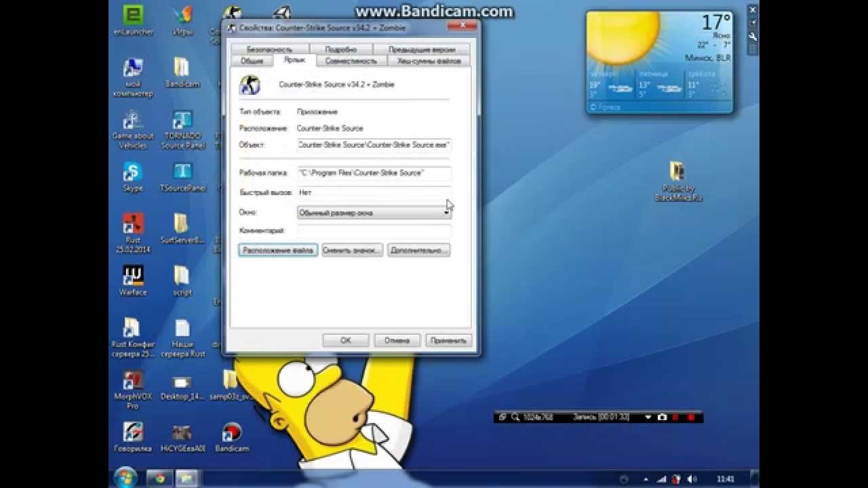Screen dimensions: 868x488
Task: Click the Сменить значок button
Action: click(352, 250)
